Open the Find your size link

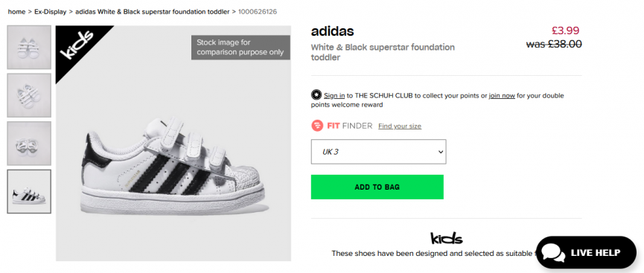(400, 126)
